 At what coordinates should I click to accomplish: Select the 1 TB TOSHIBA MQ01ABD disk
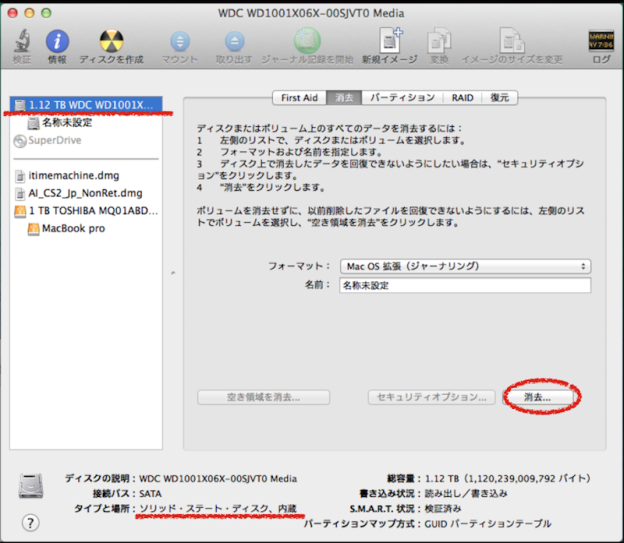[x=86, y=211]
